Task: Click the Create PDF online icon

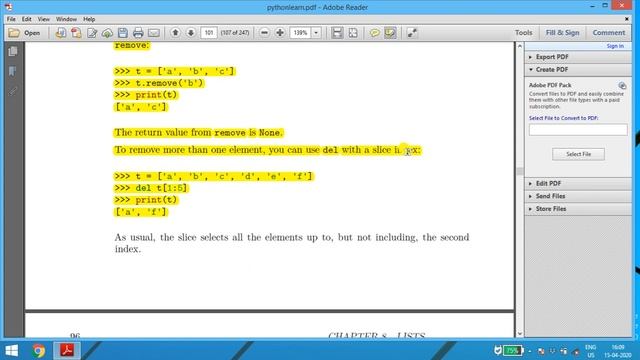Action: (61, 33)
